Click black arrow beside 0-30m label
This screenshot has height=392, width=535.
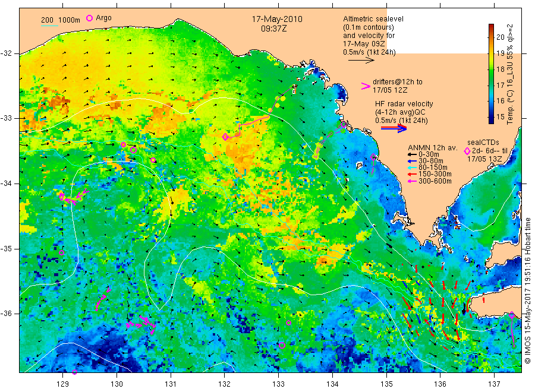point(412,154)
